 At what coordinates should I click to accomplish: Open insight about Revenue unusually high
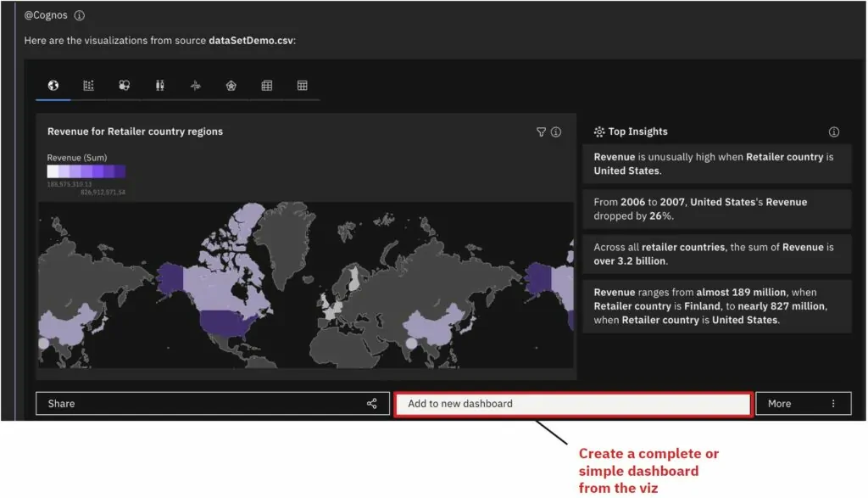(716, 164)
